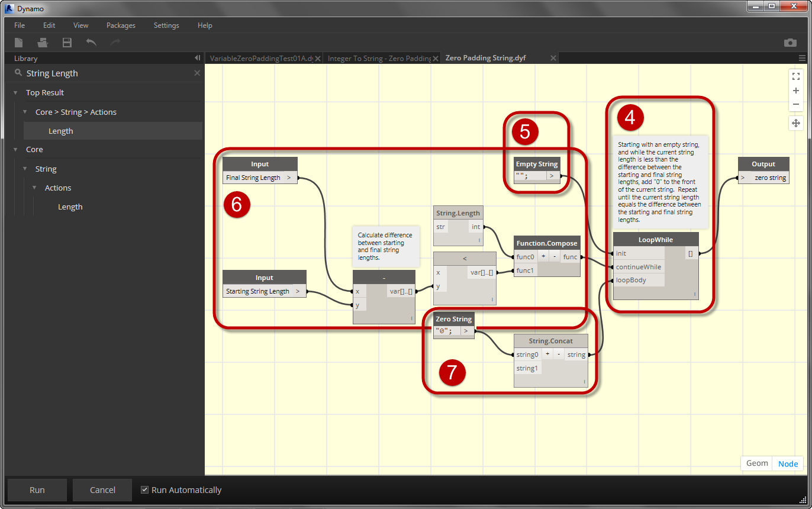
Task: Select the Function.Compose node header
Action: (546, 243)
